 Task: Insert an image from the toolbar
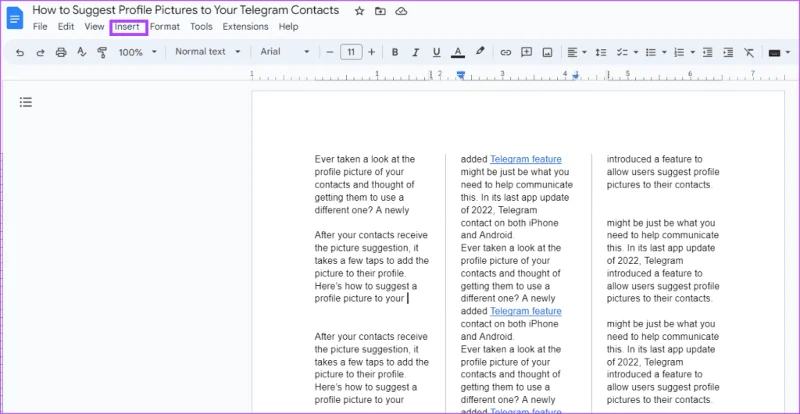pos(547,52)
